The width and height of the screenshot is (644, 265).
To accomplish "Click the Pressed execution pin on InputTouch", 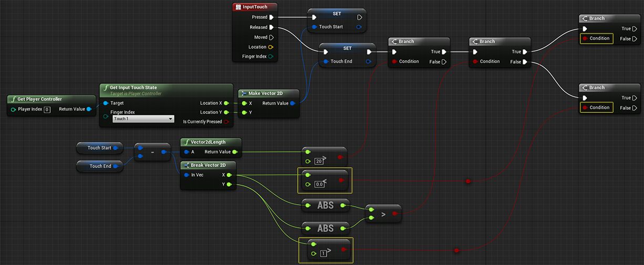I will [x=272, y=17].
